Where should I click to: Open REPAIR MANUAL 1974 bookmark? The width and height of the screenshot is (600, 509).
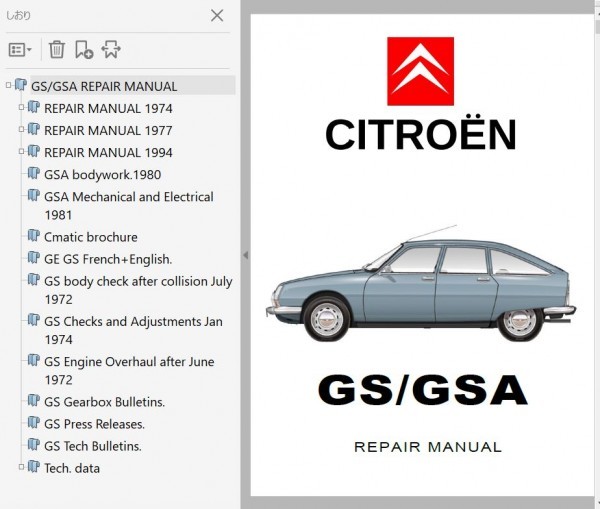coord(108,109)
